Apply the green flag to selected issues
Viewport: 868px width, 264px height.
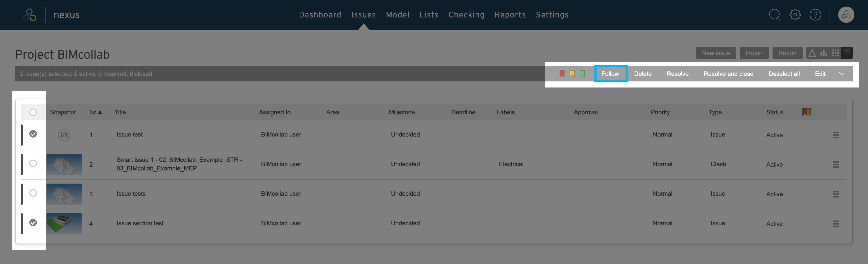click(x=582, y=74)
